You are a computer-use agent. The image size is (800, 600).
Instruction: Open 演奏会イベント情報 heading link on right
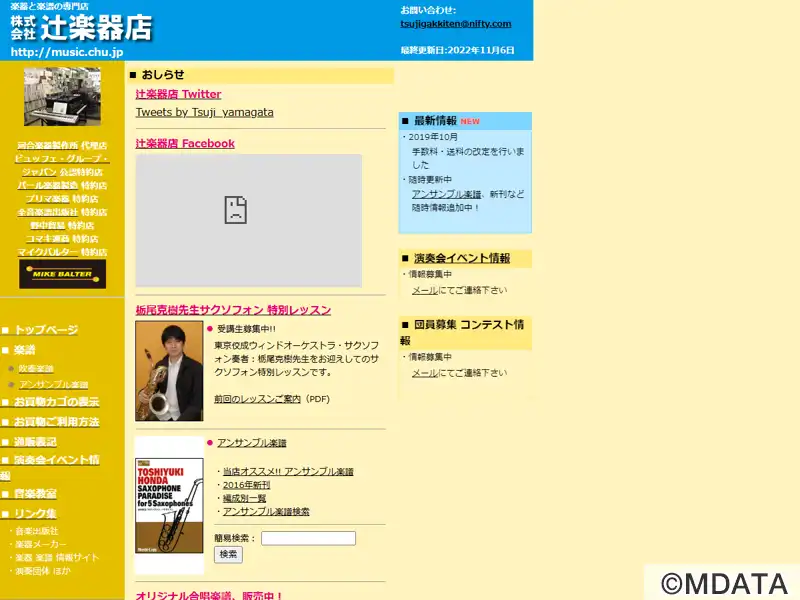click(x=462, y=258)
